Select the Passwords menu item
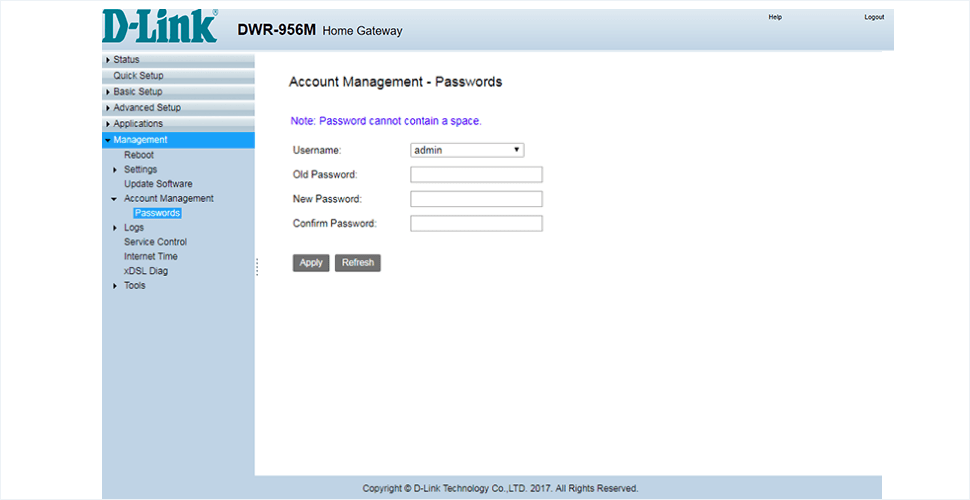Screen dimensions: 970x500 pyautogui.click(x=157, y=213)
